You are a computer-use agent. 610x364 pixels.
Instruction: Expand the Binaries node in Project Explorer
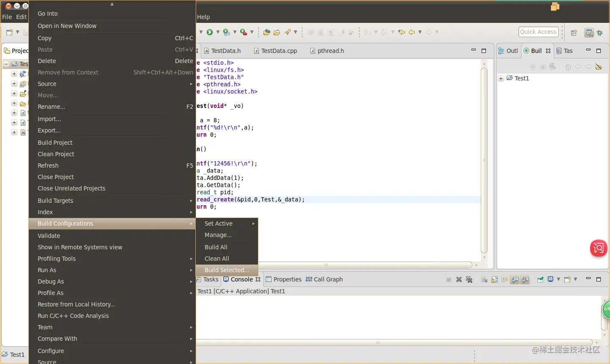point(14,74)
